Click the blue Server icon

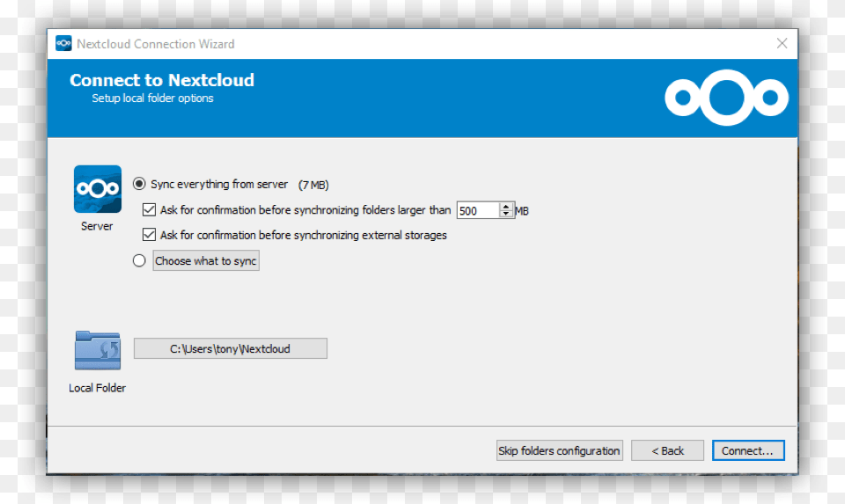(x=98, y=189)
